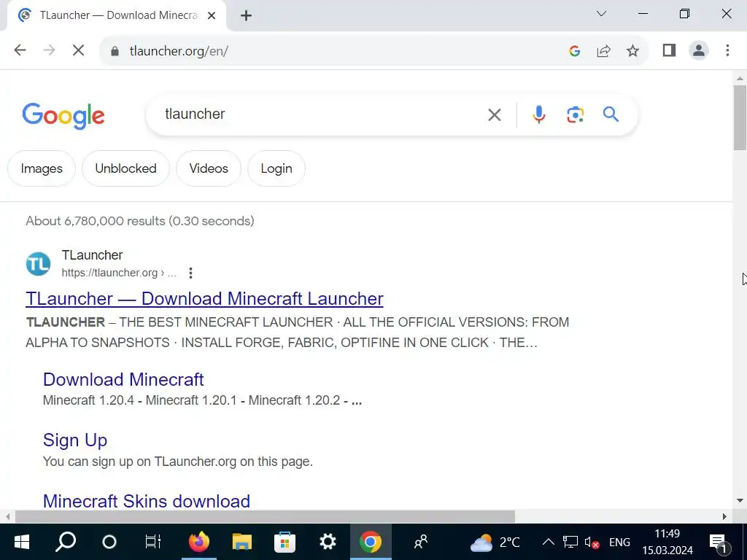
Task: Go back to the previous page
Action: click(x=20, y=50)
